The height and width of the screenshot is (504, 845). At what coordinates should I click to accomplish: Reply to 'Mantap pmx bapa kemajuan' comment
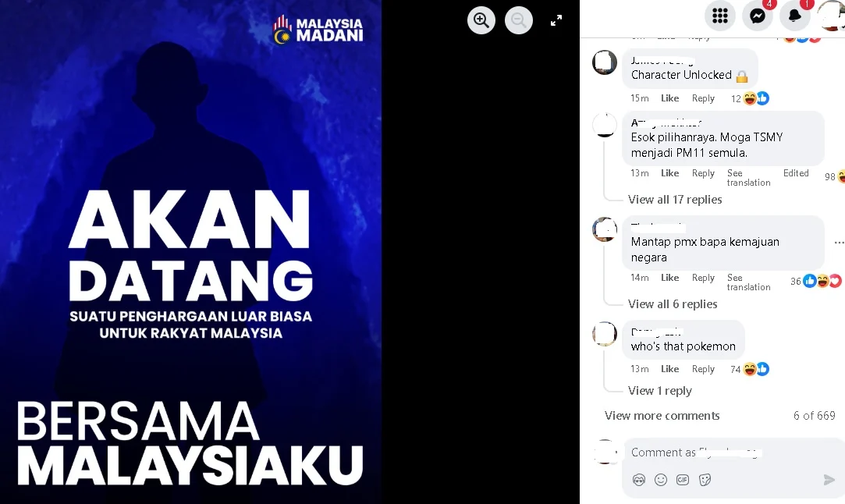703,278
